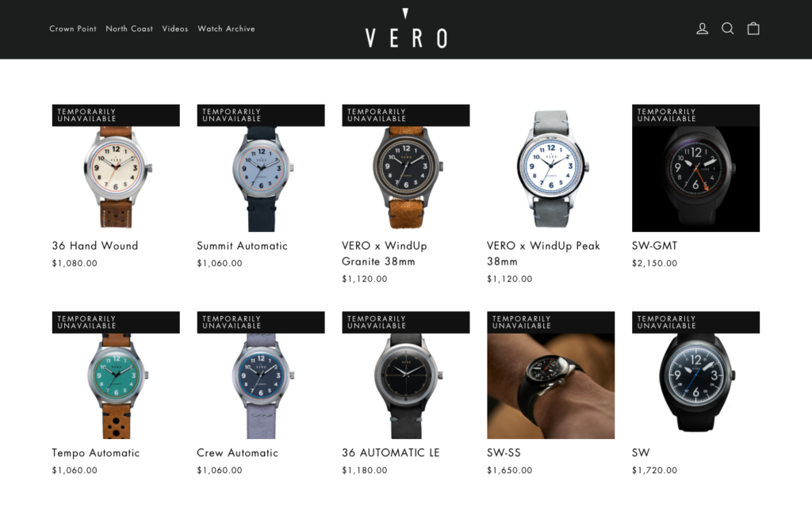Click the SW product name link
The image size is (812, 515).
pos(641,453)
